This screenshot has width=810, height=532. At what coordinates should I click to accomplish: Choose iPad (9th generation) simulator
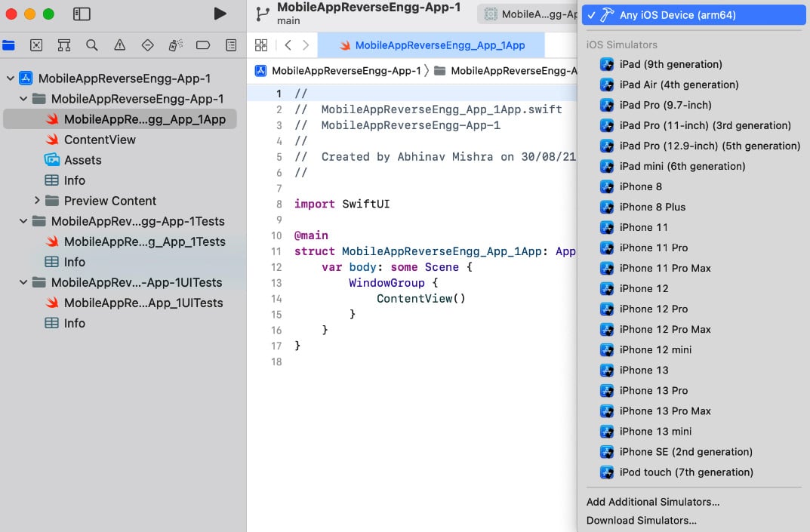click(694, 64)
